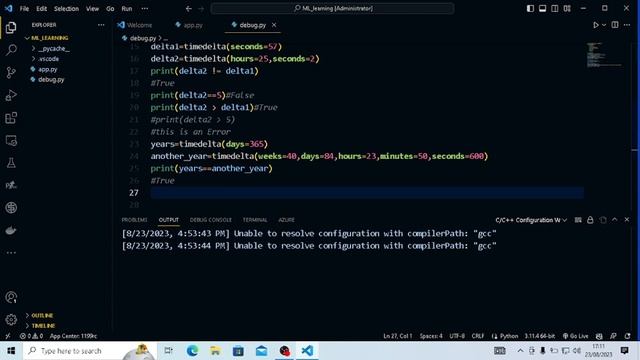The width and height of the screenshot is (640, 360).
Task: Open the View menu
Action: pos(92,9)
